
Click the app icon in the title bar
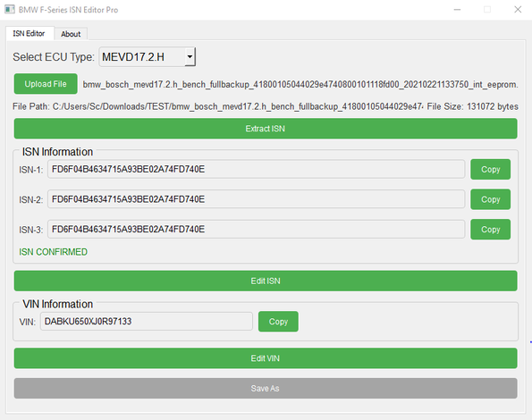(10, 9)
